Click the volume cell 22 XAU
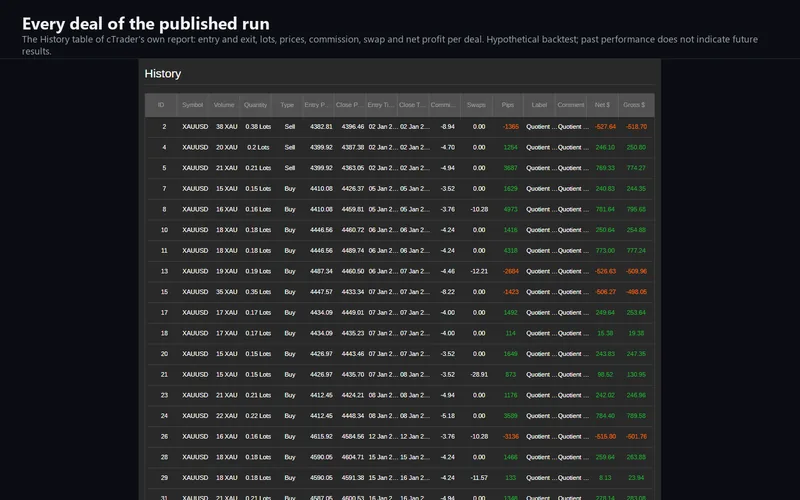The width and height of the screenshot is (800, 500). [x=227, y=416]
